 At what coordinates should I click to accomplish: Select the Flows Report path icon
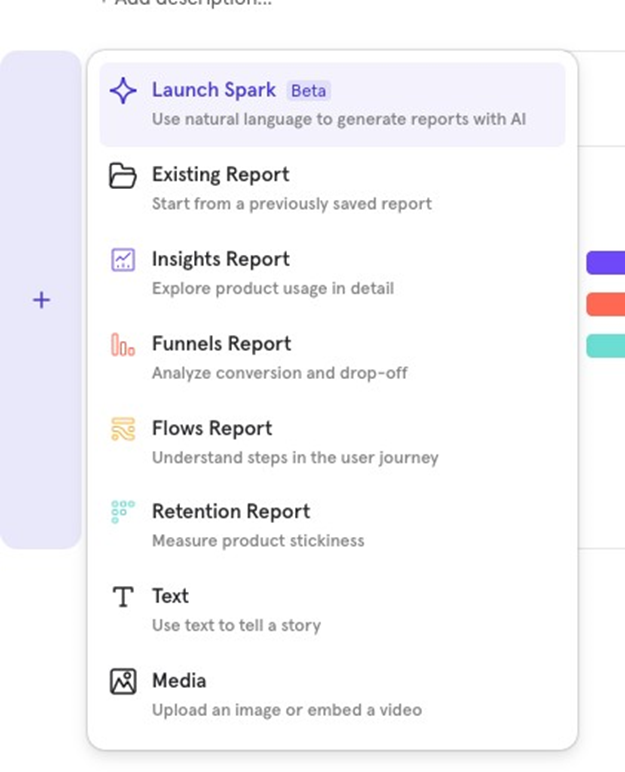pos(123,430)
